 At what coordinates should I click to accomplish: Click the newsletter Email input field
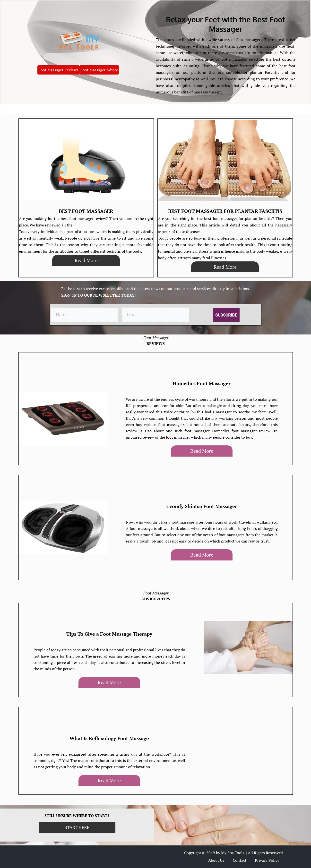click(x=155, y=315)
